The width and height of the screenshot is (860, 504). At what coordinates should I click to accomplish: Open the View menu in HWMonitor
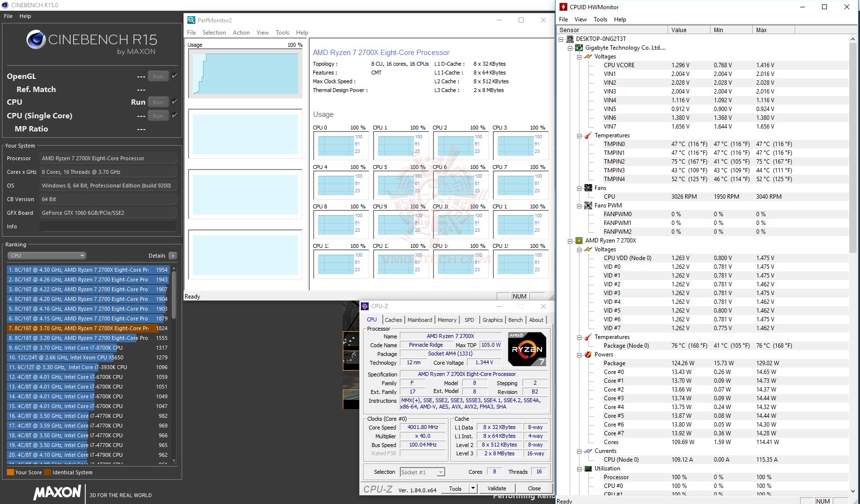580,19
